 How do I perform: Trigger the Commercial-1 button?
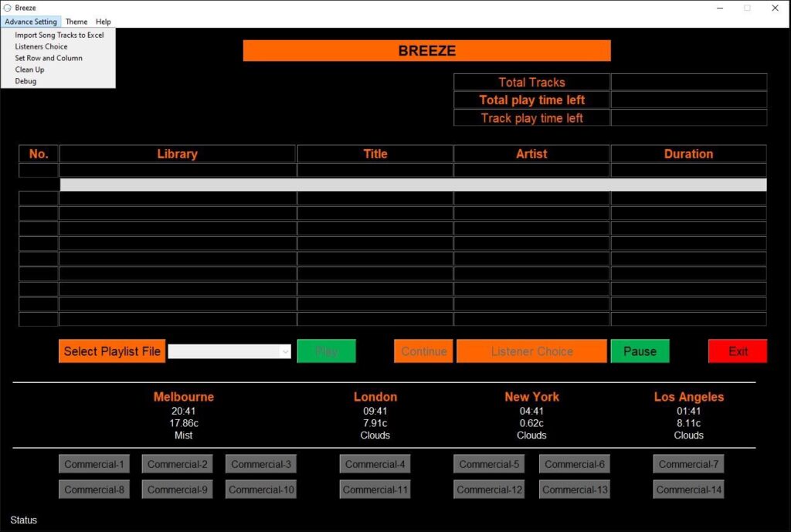pos(94,464)
